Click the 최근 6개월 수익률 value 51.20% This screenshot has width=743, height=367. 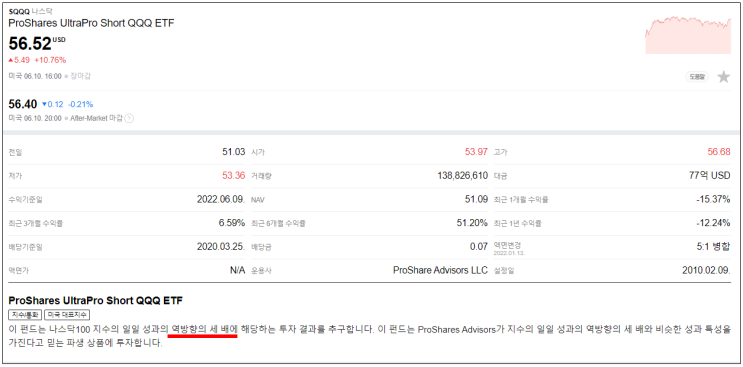tap(472, 223)
